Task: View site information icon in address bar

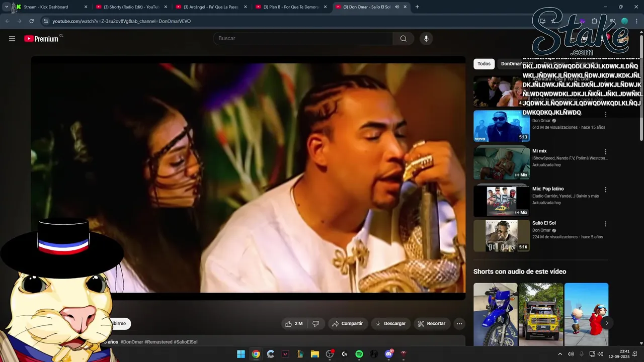Action: pyautogui.click(x=46, y=21)
